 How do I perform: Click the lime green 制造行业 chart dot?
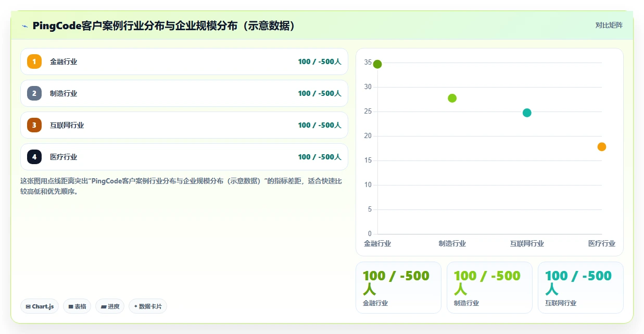pyautogui.click(x=452, y=98)
